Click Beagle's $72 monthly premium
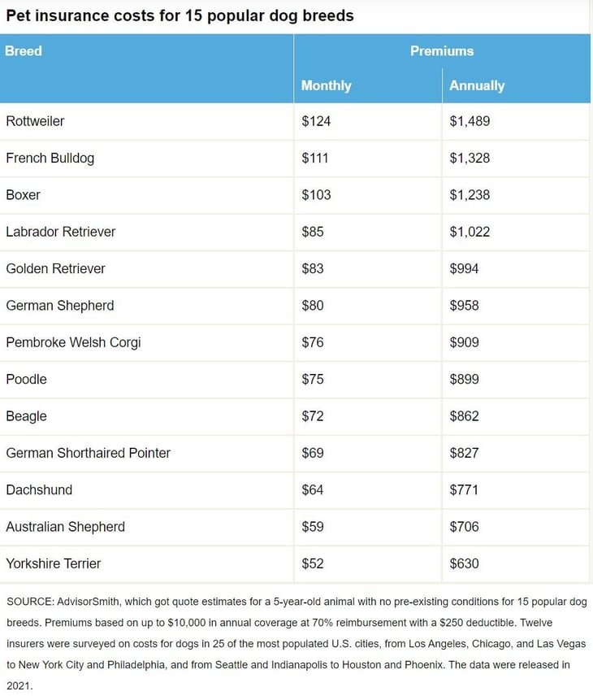 (312, 416)
